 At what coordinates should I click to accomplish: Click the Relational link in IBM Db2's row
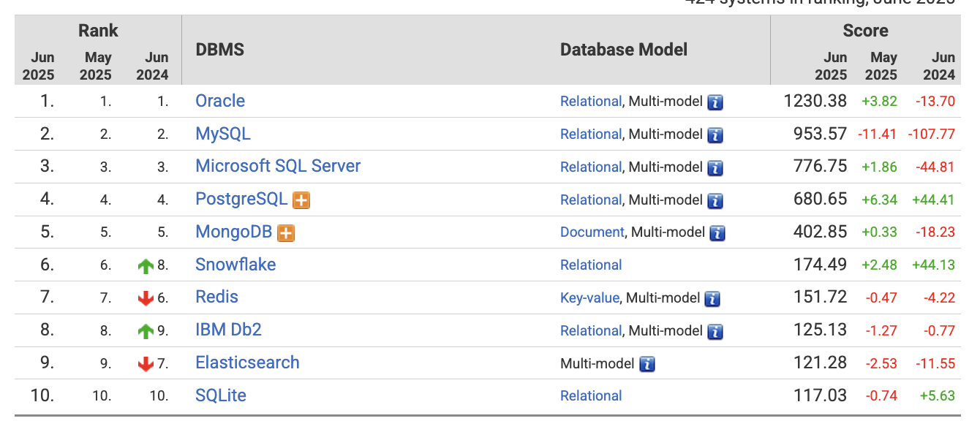pyautogui.click(x=591, y=330)
